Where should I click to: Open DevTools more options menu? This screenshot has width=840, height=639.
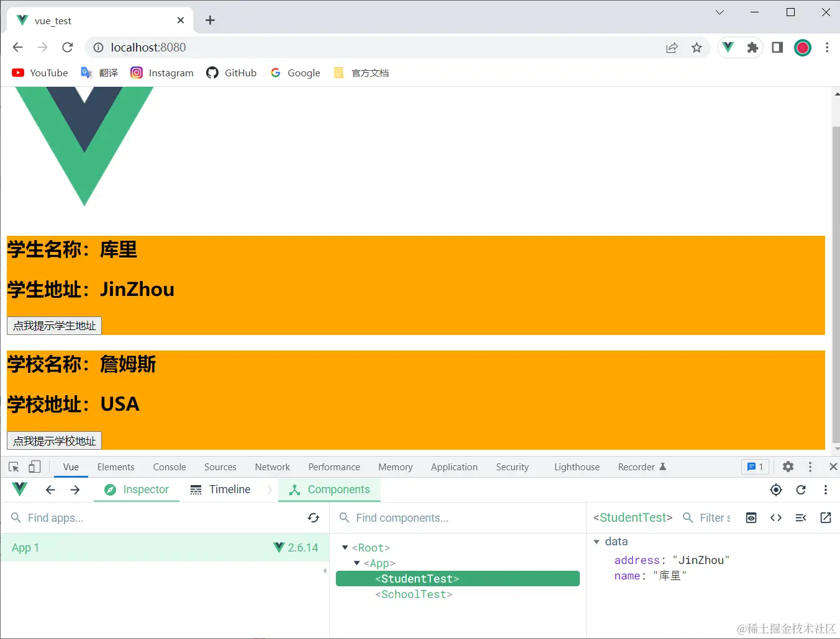tap(810, 467)
